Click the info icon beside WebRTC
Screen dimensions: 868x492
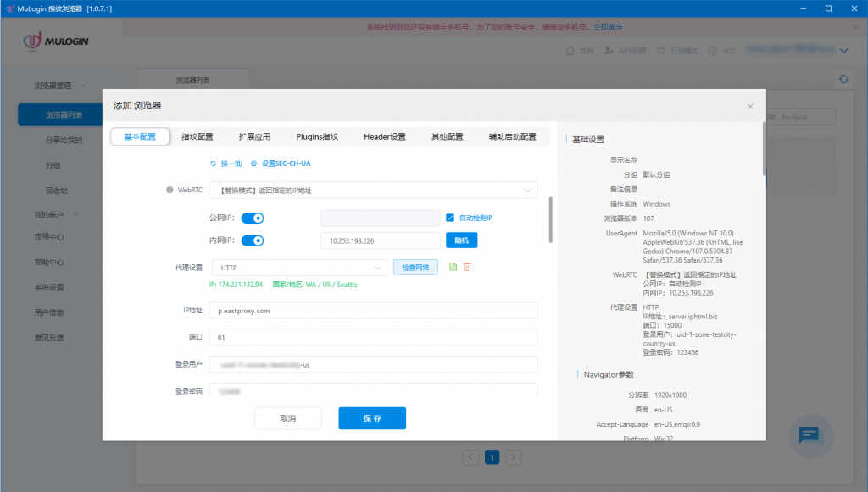[170, 191]
